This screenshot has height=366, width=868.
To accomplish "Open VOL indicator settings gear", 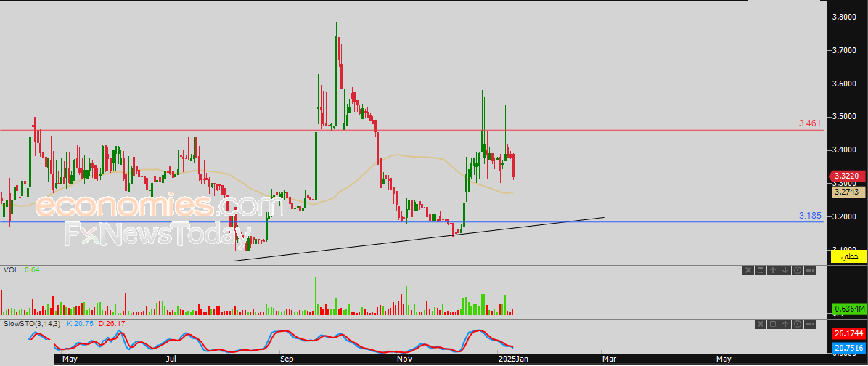I will (797, 270).
